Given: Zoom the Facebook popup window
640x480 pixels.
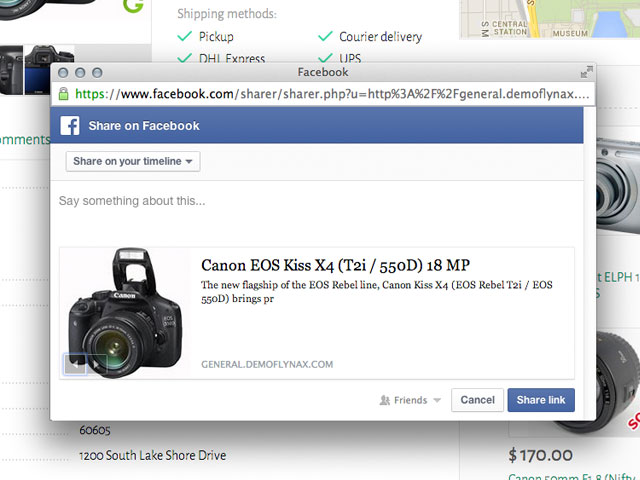Looking at the screenshot, I should (x=97, y=73).
